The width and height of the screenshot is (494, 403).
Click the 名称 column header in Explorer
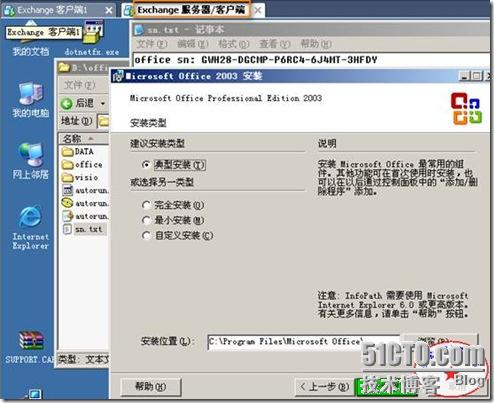click(83, 138)
